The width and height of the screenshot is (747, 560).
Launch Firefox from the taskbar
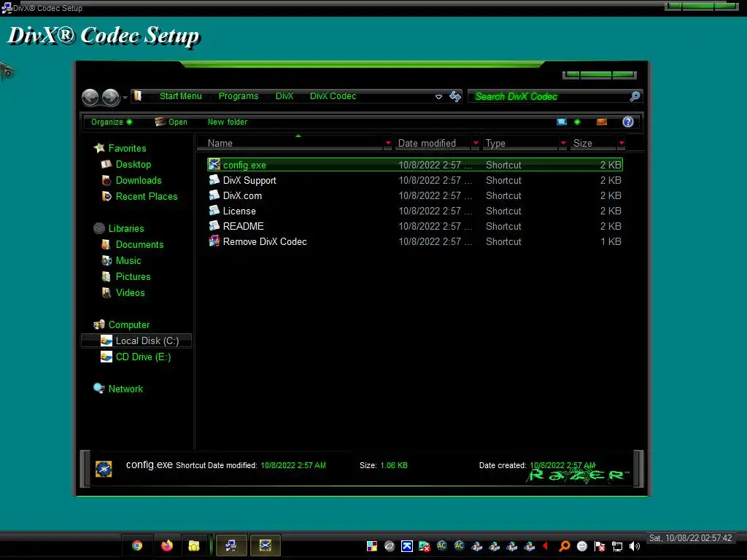167,545
